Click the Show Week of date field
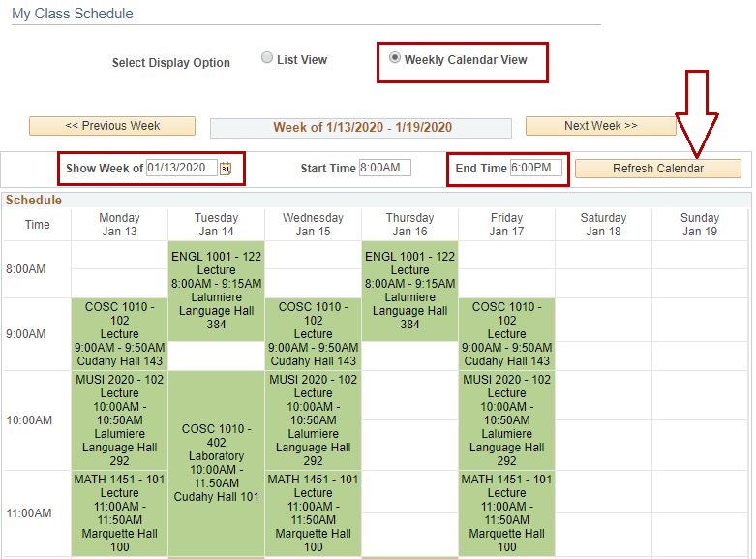The width and height of the screenshot is (756, 559). tap(182, 168)
